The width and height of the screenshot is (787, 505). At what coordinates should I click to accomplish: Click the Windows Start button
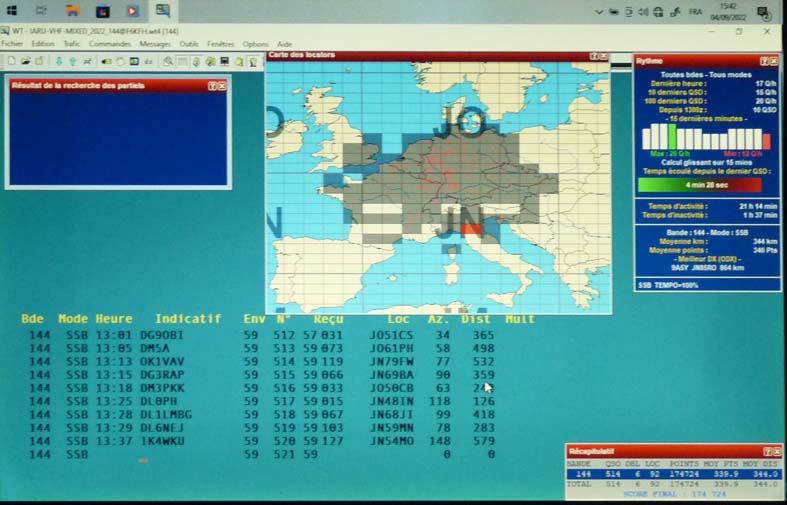(x=12, y=11)
